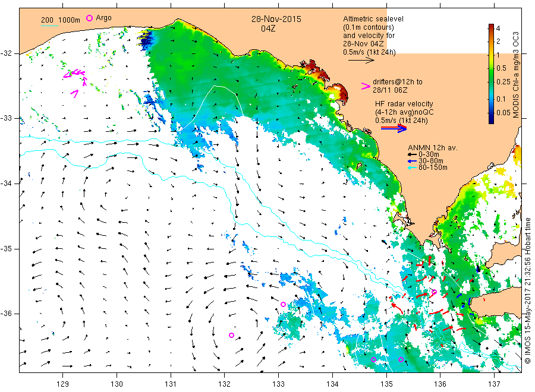535x392 pixels.
Task: Click the 'Argo' legend label
Action: tap(103, 18)
